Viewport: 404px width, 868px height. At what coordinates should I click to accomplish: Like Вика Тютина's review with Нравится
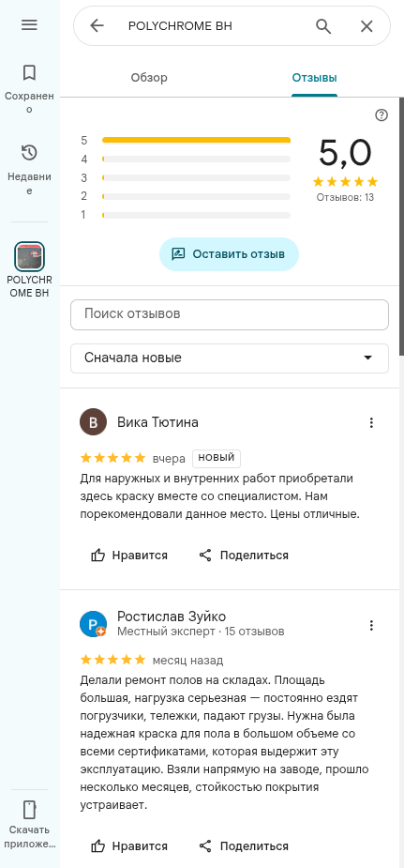(129, 556)
